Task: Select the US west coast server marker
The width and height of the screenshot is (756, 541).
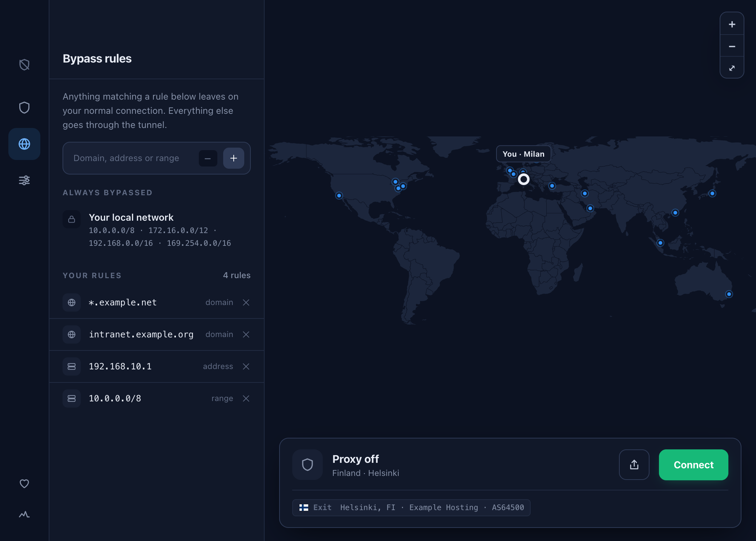Action: point(339,196)
